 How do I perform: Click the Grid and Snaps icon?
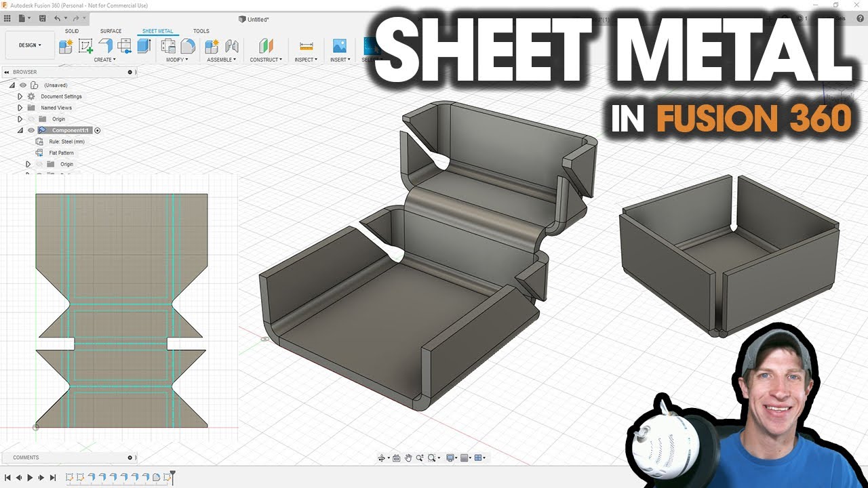tap(465, 458)
